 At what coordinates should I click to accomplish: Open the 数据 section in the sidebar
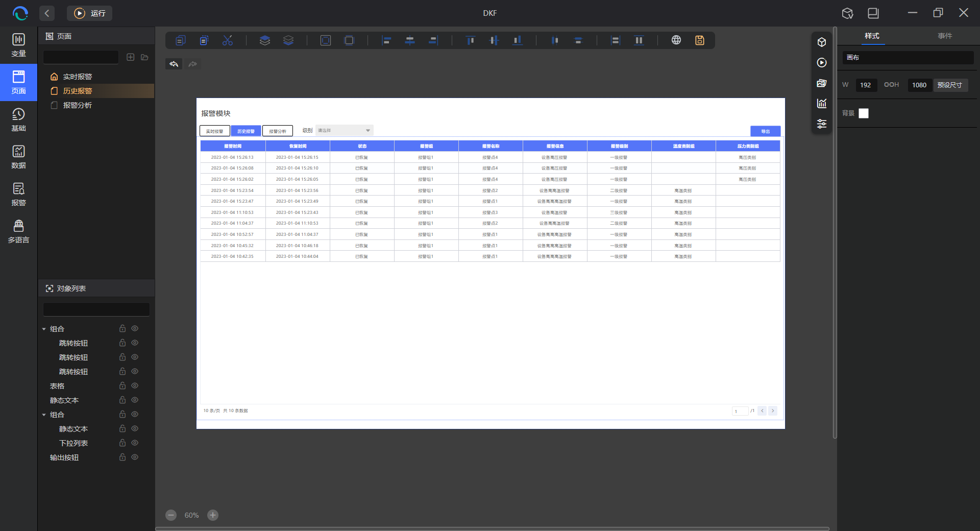tap(18, 157)
